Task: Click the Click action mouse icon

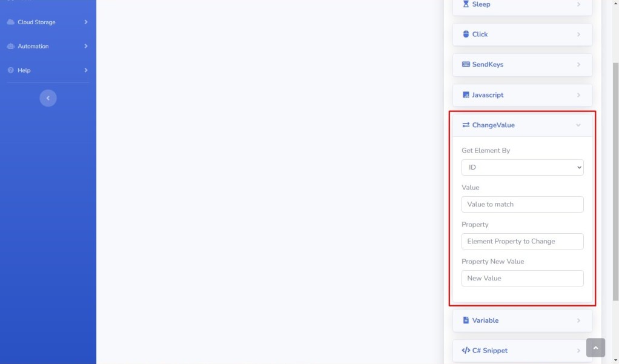Action: pyautogui.click(x=466, y=35)
